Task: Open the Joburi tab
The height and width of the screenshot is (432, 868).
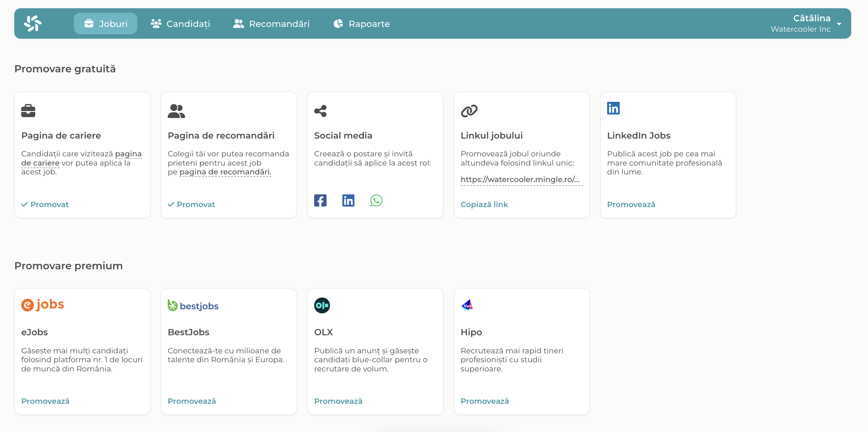Action: pos(106,23)
